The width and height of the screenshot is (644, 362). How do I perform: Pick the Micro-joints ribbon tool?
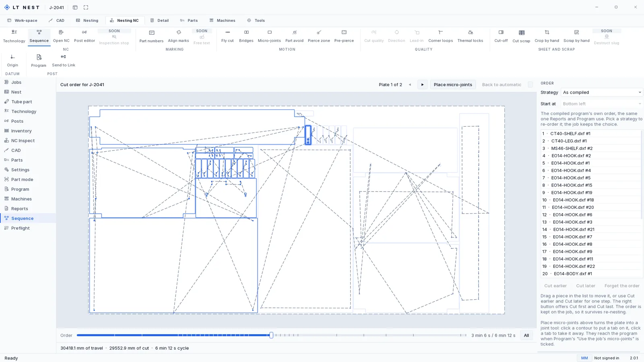pos(269,36)
